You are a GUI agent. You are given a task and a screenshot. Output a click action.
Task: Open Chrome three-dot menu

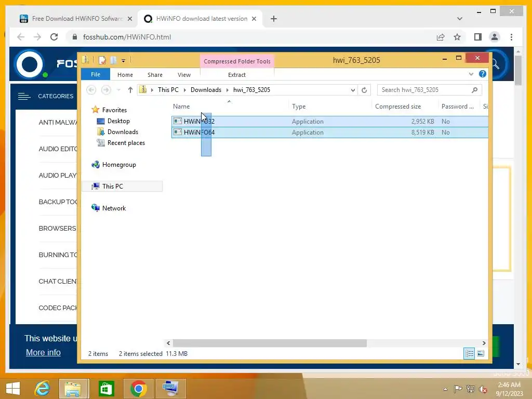pos(511,37)
